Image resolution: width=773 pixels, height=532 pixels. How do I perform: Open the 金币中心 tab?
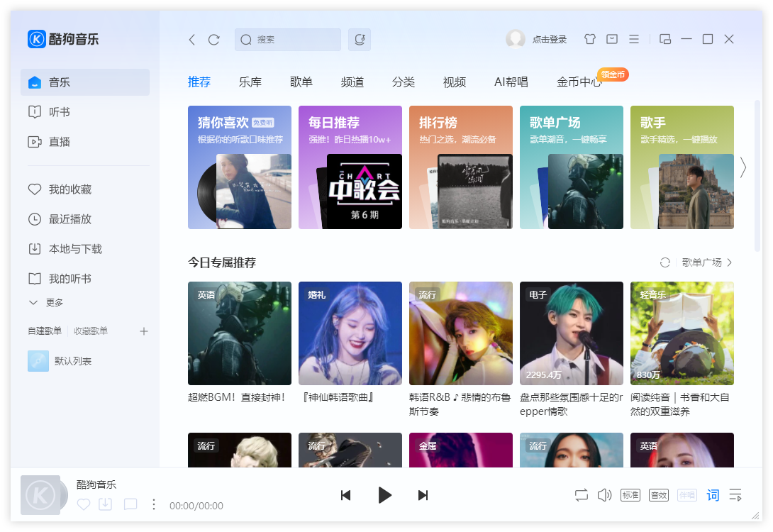click(x=579, y=82)
